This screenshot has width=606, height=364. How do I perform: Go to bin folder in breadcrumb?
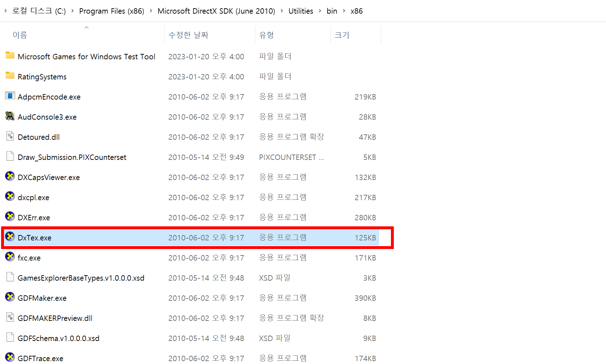pos(332,11)
